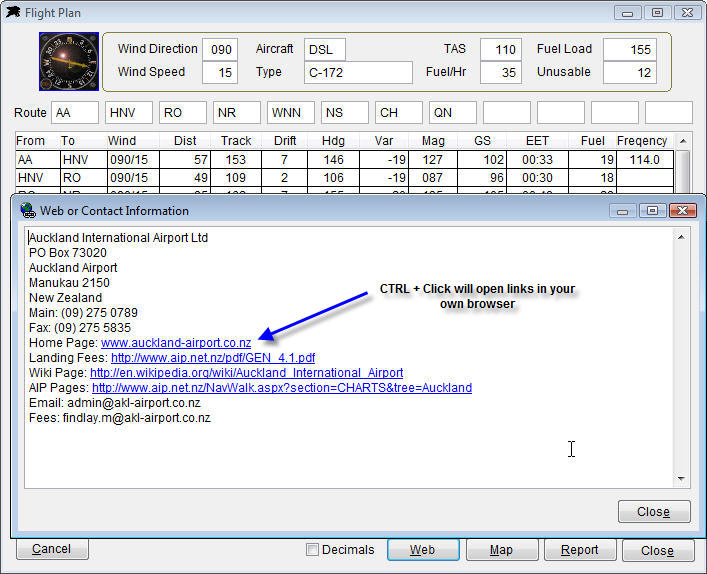Click the globe icon in Web or Contact Information title
This screenshot has height=574, width=707.
[28, 211]
